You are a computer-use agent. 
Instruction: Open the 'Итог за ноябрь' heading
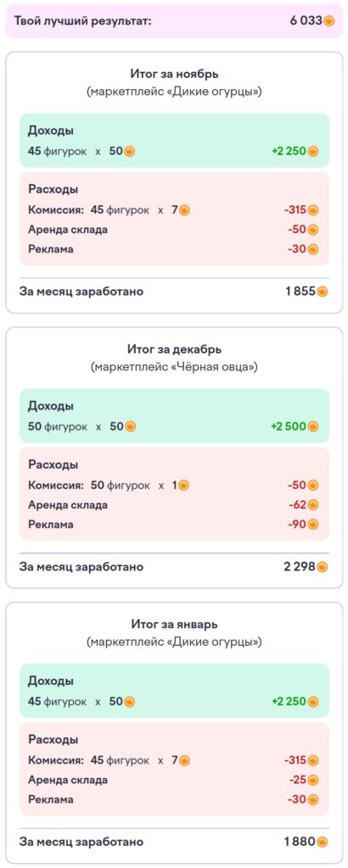[174, 73]
